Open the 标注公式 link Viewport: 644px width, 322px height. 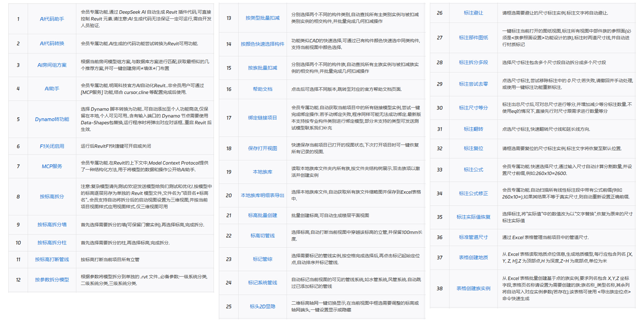(x=473, y=169)
